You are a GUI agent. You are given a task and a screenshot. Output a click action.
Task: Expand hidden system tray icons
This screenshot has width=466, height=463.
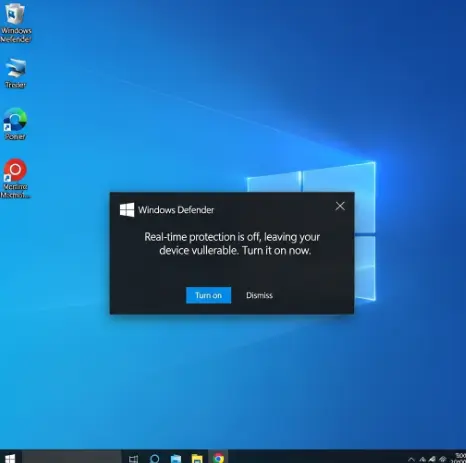(411, 460)
